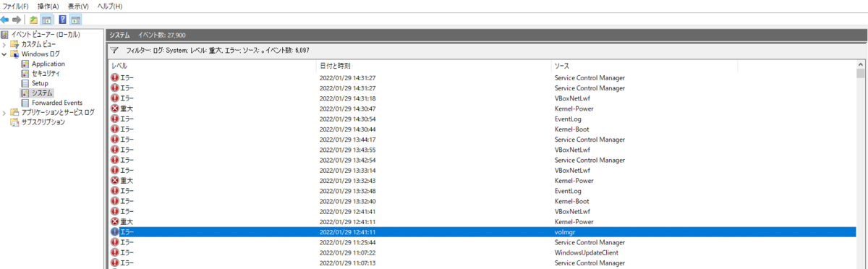868x269 pixels.
Task: Sort by the レベル column header
Action: 213,66
